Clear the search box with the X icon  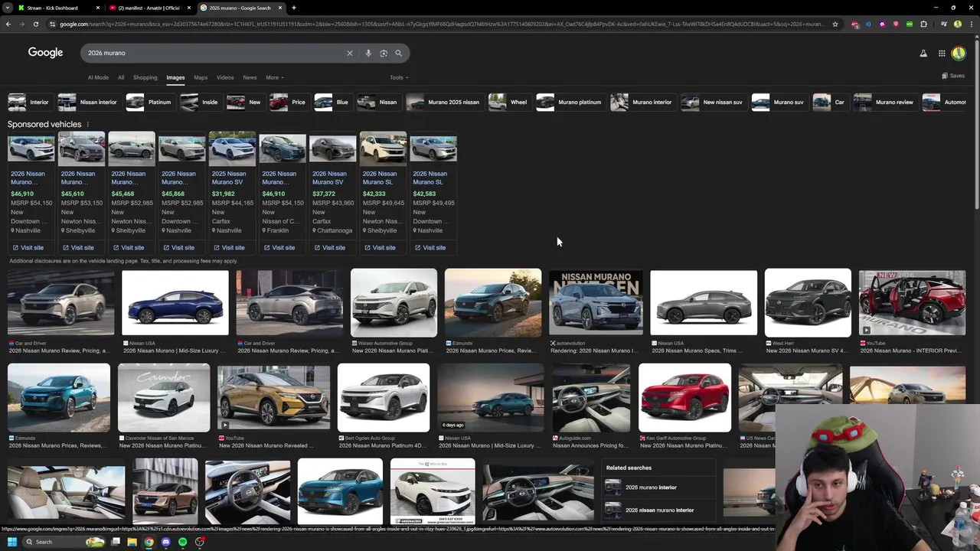click(350, 53)
